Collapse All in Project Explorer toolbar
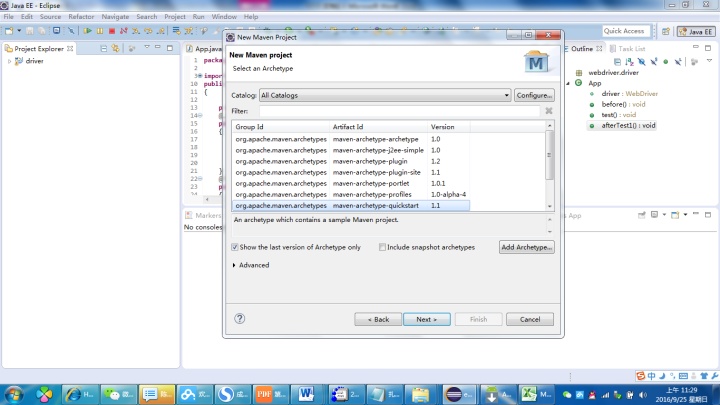720x405 pixels. click(103, 48)
